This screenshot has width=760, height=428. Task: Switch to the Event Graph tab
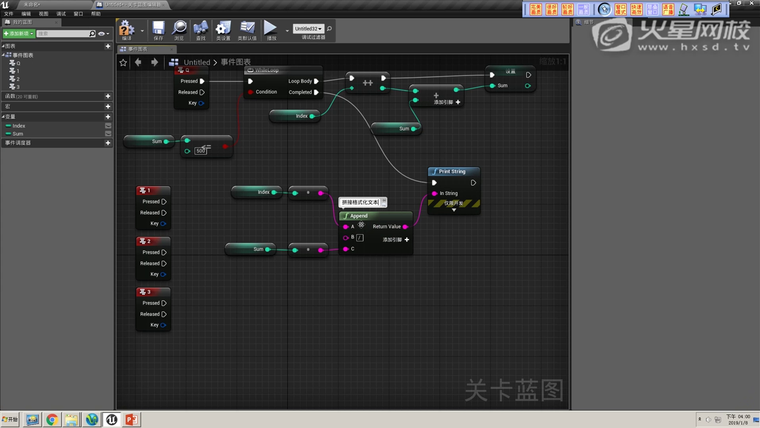pos(136,48)
